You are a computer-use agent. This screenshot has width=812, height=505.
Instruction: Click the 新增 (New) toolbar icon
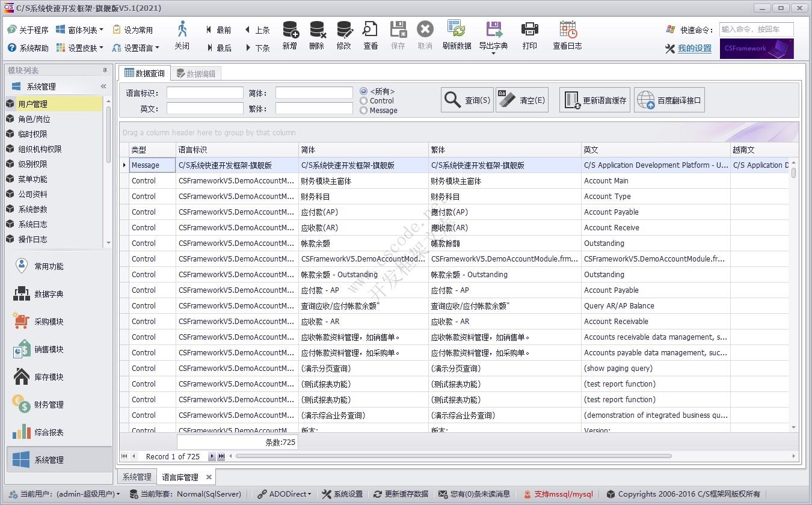[x=289, y=36]
